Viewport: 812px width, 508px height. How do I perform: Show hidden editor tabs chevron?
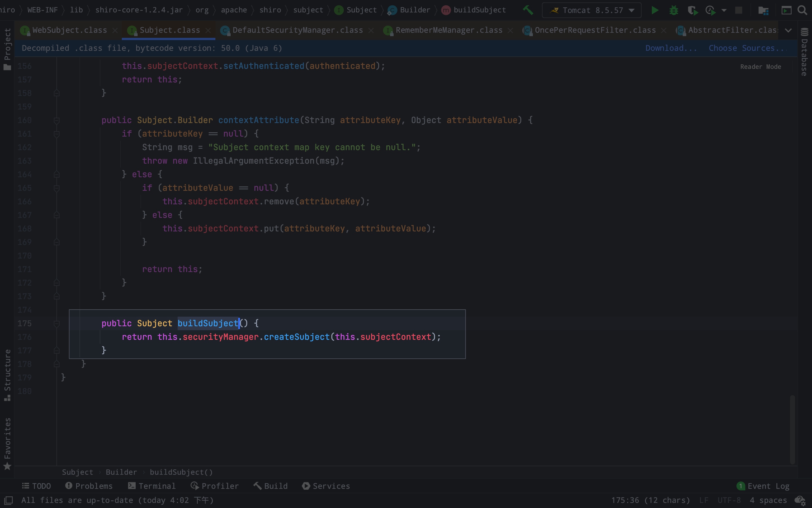[788, 30]
